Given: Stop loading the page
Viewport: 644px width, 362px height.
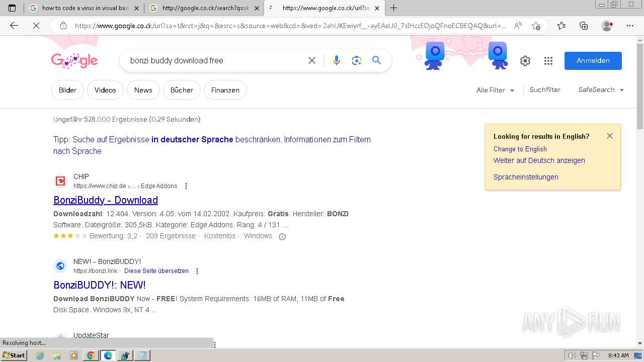Looking at the screenshot, I should pyautogui.click(x=36, y=26).
